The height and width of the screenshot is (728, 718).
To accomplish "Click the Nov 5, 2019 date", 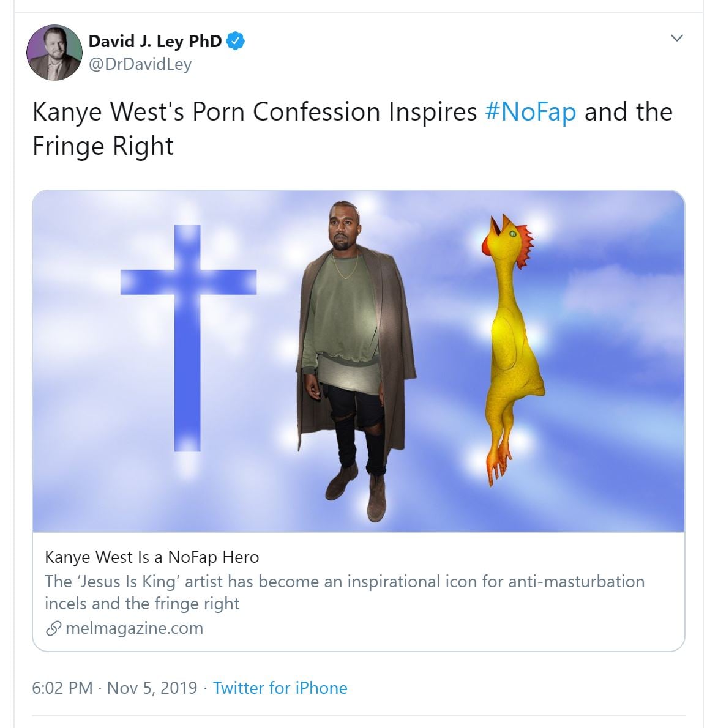I will (152, 688).
